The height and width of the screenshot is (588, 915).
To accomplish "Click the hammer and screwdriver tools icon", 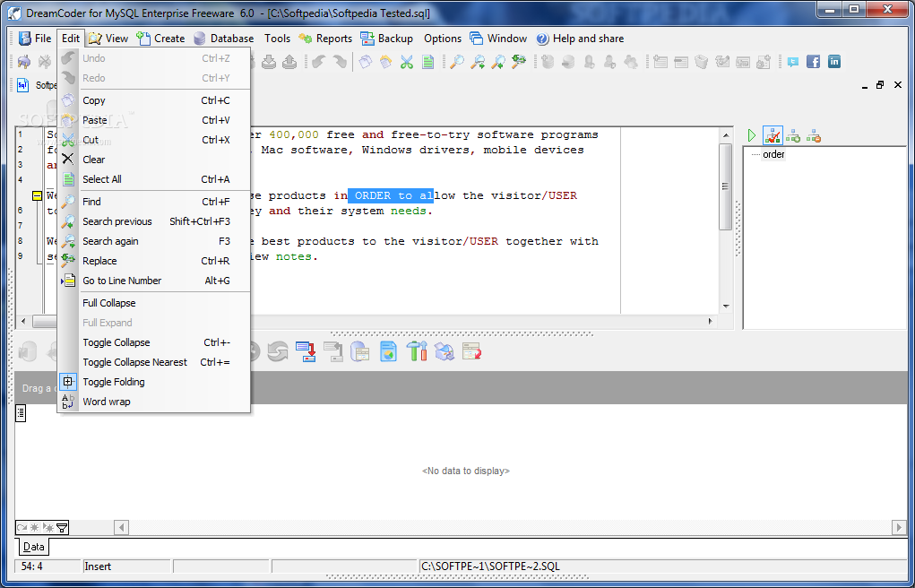I will [417, 351].
